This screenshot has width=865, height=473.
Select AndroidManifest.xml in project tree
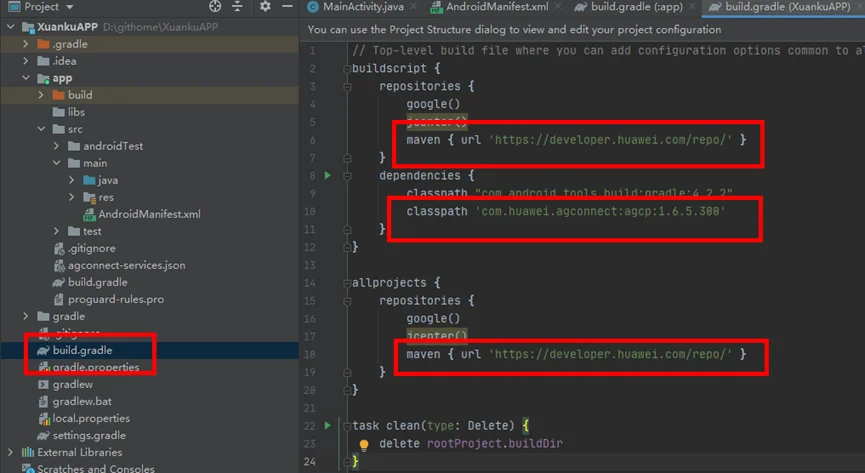[149, 214]
